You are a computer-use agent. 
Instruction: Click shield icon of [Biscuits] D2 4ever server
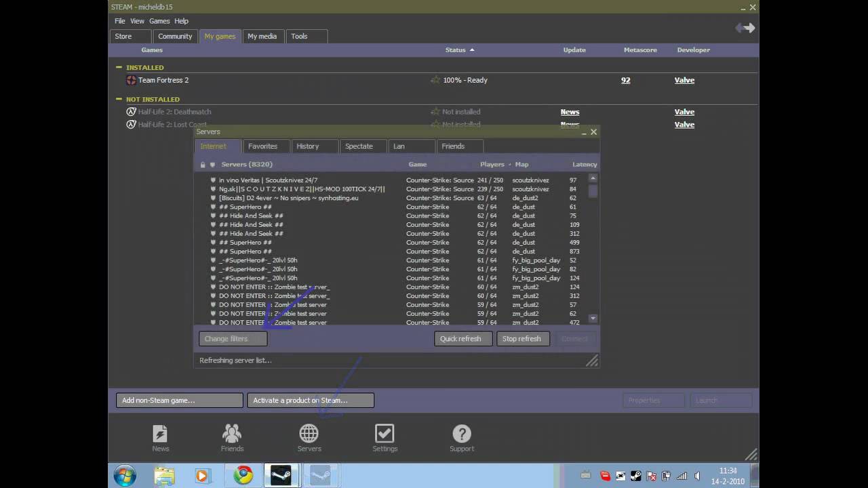click(213, 198)
